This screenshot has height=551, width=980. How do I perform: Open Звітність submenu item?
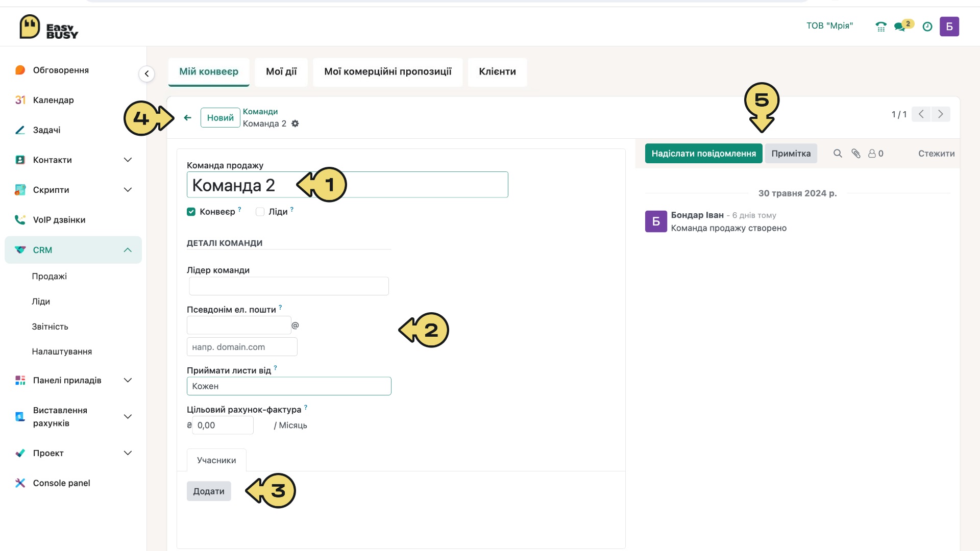coord(50,327)
